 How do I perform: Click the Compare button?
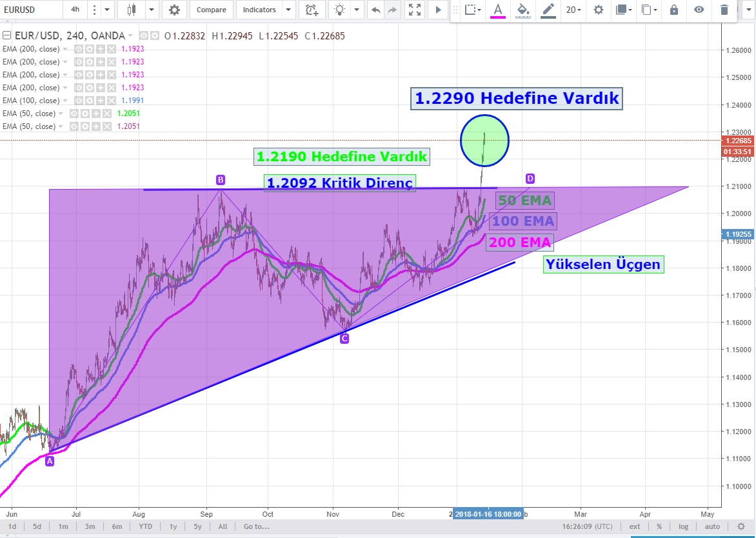(211, 10)
